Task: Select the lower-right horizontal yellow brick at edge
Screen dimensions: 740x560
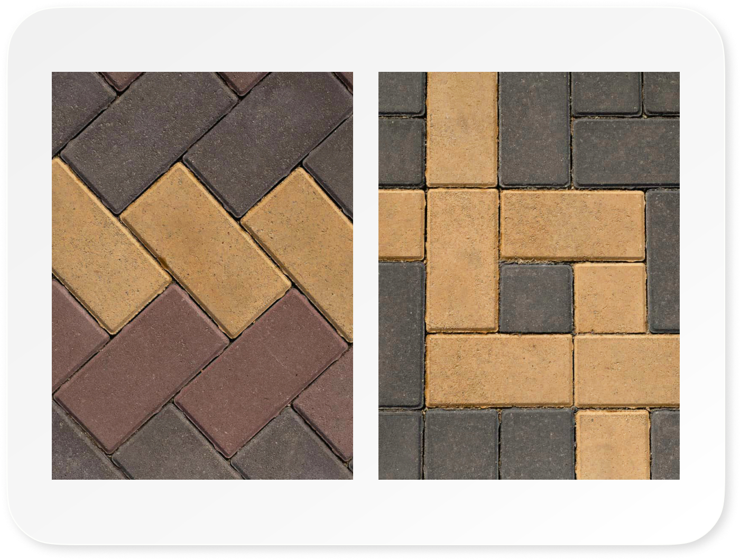Action: pyautogui.click(x=626, y=370)
